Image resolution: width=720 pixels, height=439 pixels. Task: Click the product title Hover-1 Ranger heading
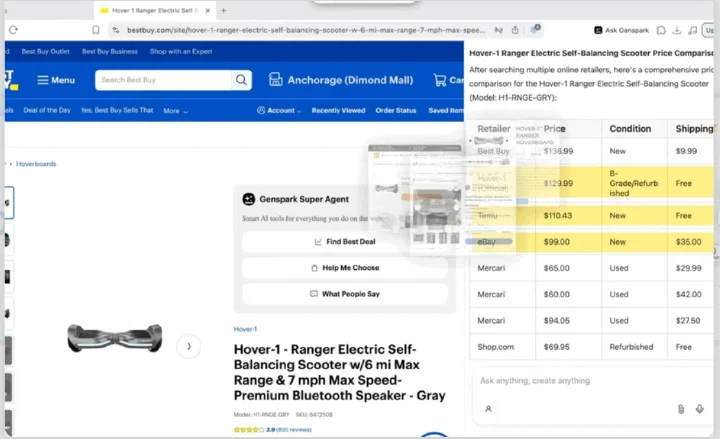pos(339,372)
